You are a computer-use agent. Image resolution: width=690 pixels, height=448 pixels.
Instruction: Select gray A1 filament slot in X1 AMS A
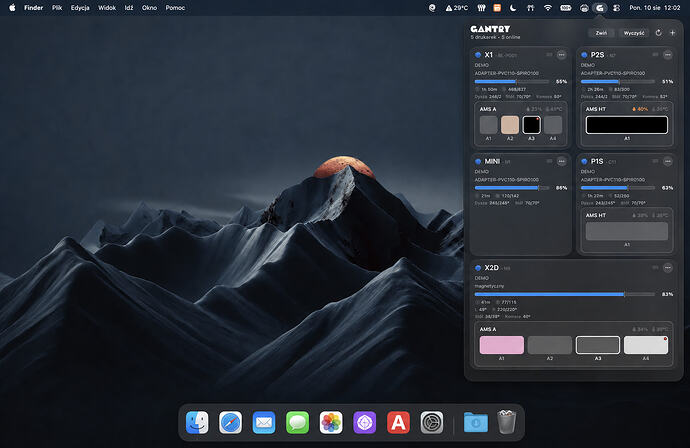coord(488,125)
